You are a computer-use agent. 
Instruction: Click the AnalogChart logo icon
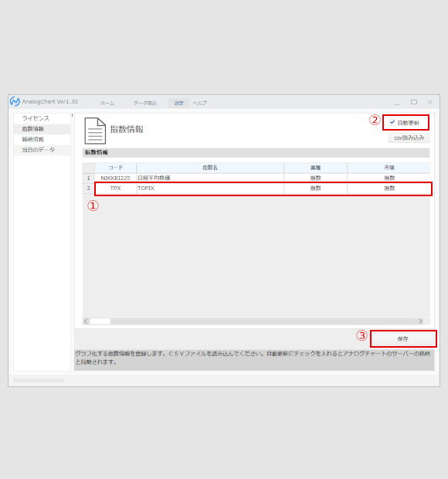pos(15,101)
